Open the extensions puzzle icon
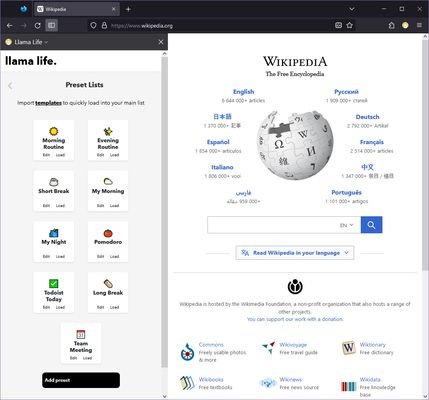This screenshot has height=400, width=429. coord(392,25)
